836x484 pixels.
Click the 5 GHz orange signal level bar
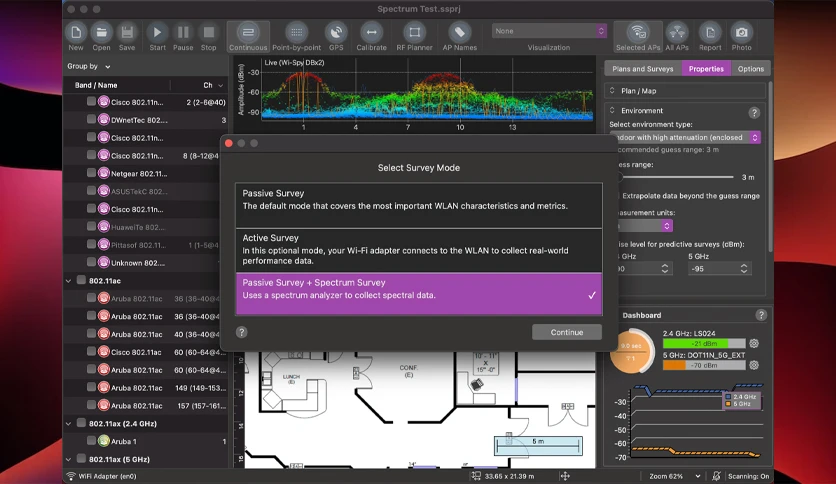(704, 366)
